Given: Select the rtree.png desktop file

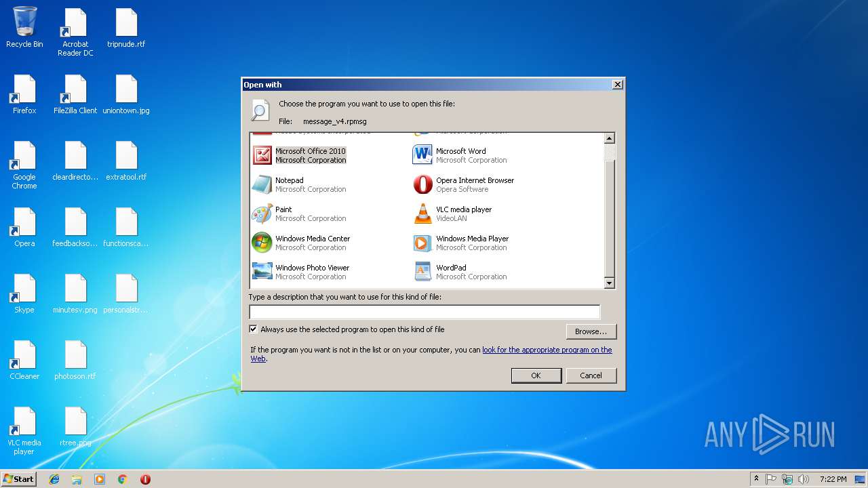Looking at the screenshot, I should click(x=75, y=426).
